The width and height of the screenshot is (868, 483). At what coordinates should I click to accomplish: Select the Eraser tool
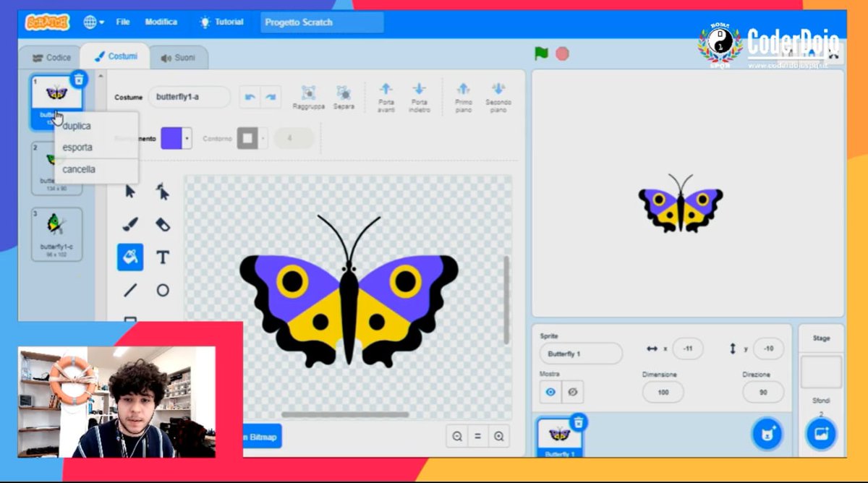(163, 224)
